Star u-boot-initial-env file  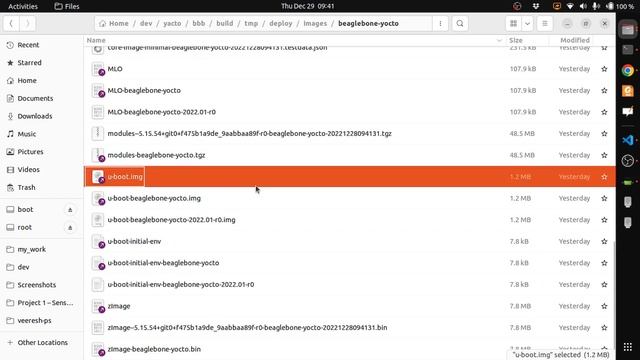tap(604, 241)
